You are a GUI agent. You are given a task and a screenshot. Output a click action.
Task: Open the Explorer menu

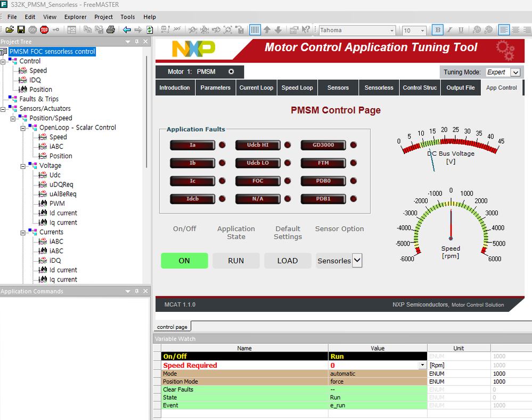(75, 17)
